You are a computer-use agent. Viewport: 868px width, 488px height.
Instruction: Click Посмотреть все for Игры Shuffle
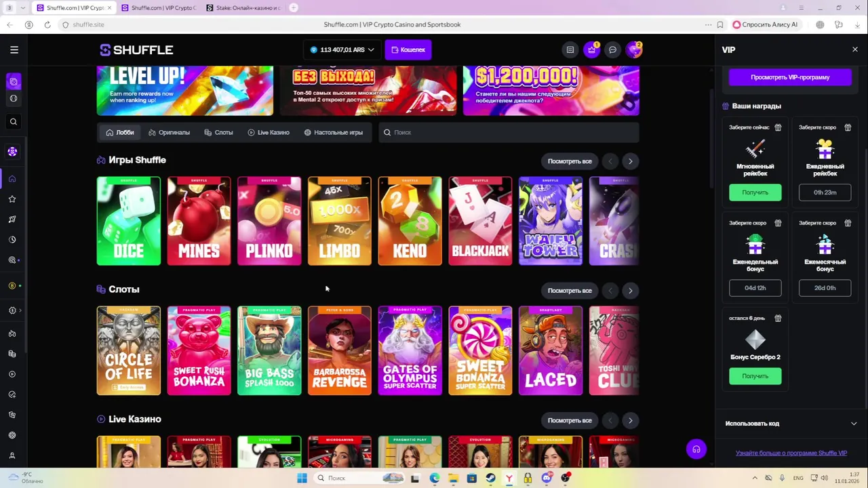point(570,161)
